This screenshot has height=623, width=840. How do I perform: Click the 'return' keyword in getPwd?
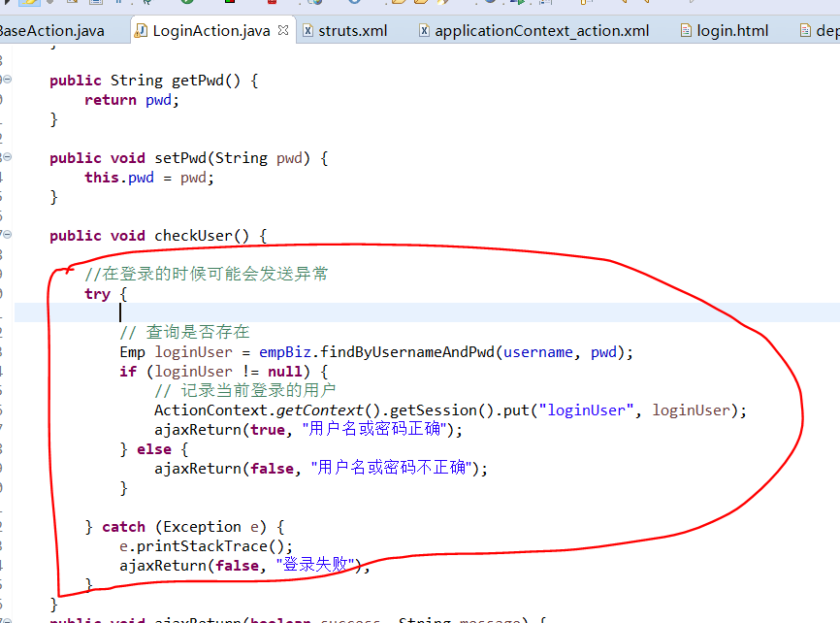pyautogui.click(x=111, y=100)
